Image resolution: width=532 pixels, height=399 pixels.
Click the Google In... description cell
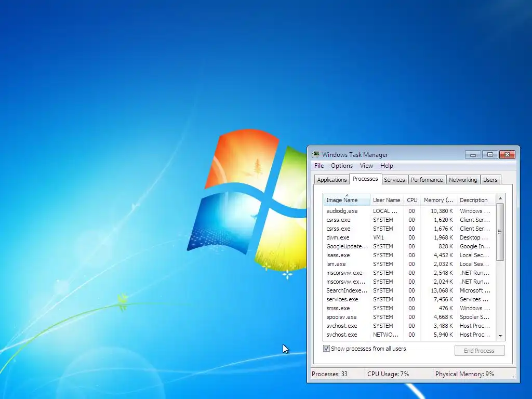(x=474, y=246)
